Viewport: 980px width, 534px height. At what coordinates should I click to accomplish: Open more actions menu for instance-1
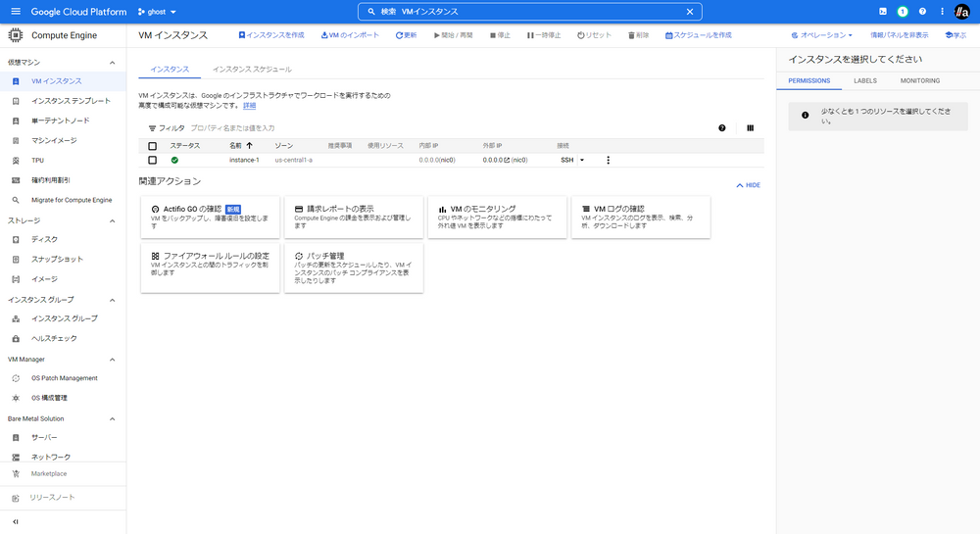click(x=608, y=160)
